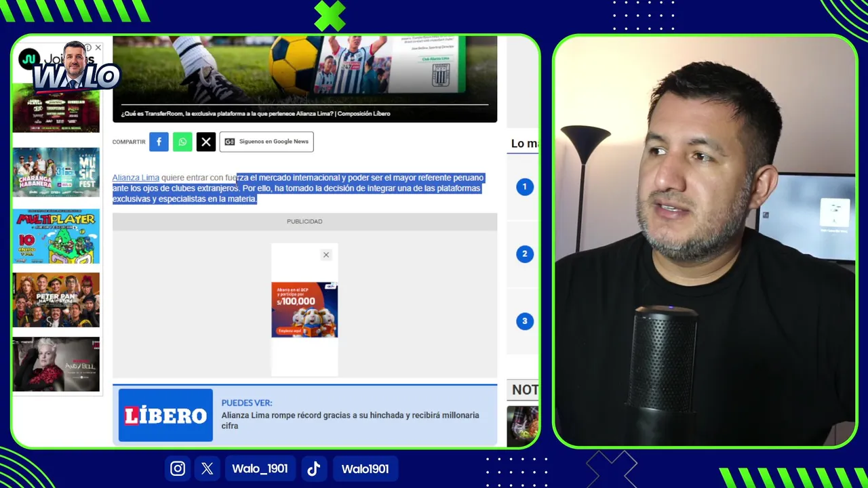
Task: Open the Peter Pan show ad
Action: (x=56, y=300)
